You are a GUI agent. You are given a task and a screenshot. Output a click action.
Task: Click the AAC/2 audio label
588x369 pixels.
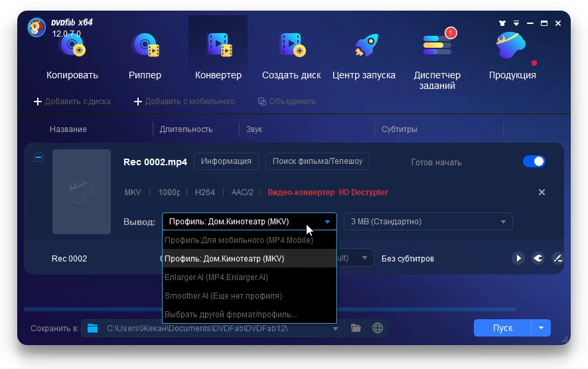[x=242, y=192]
